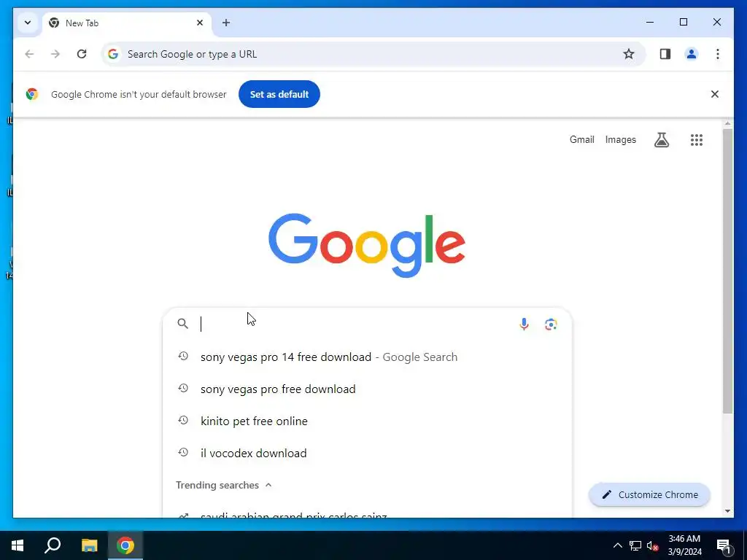Image resolution: width=747 pixels, height=560 pixels.
Task: Open the Gmail link
Action: coord(581,139)
